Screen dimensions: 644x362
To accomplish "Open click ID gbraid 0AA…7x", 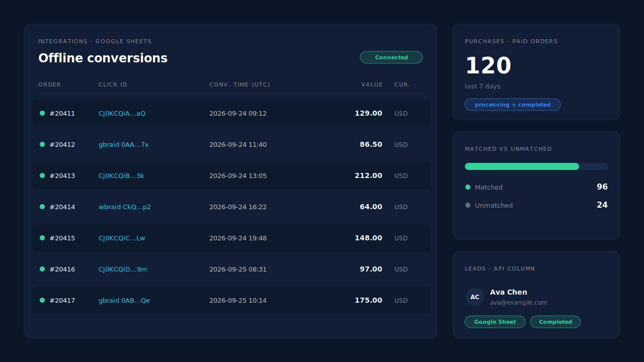I will [x=124, y=145].
